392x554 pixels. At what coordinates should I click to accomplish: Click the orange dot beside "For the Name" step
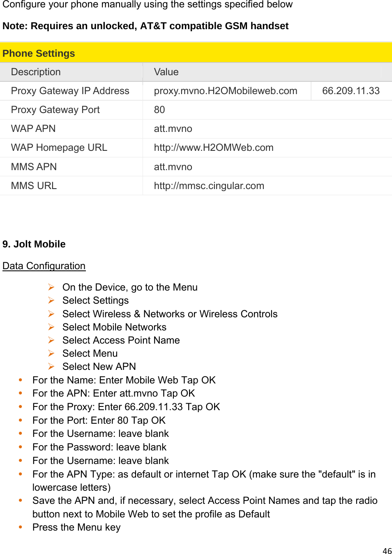click(20, 380)
